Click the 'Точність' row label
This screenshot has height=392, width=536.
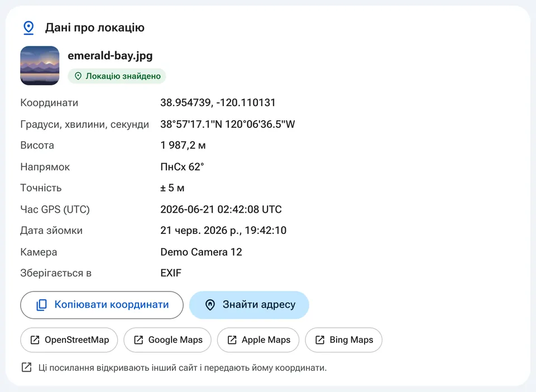pos(41,188)
